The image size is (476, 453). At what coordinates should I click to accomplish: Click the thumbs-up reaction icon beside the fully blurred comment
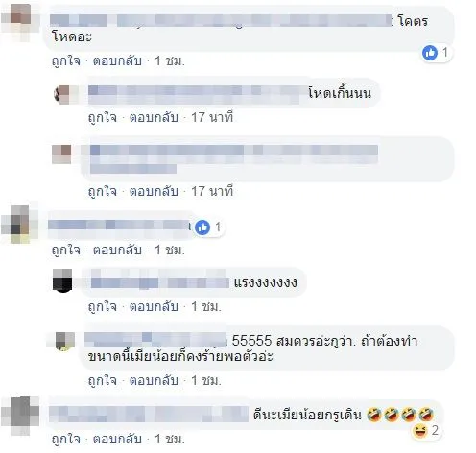202,227
